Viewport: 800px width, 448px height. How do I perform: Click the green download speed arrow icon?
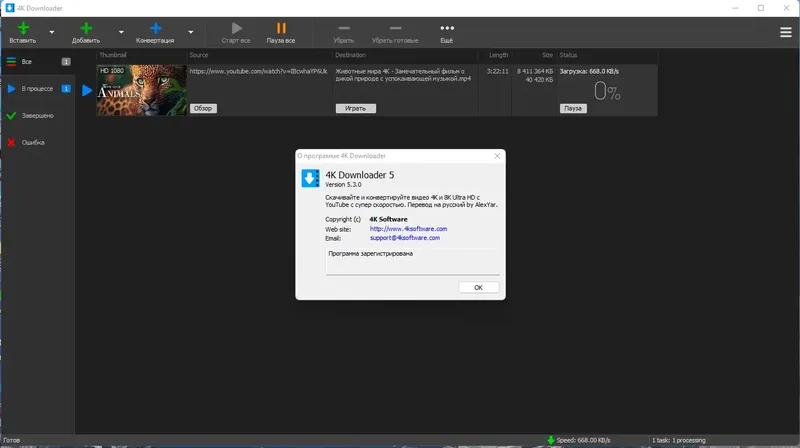551,440
